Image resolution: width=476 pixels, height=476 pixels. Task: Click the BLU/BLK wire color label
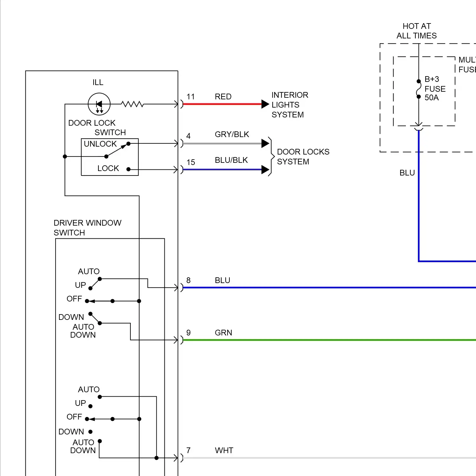pyautogui.click(x=231, y=160)
